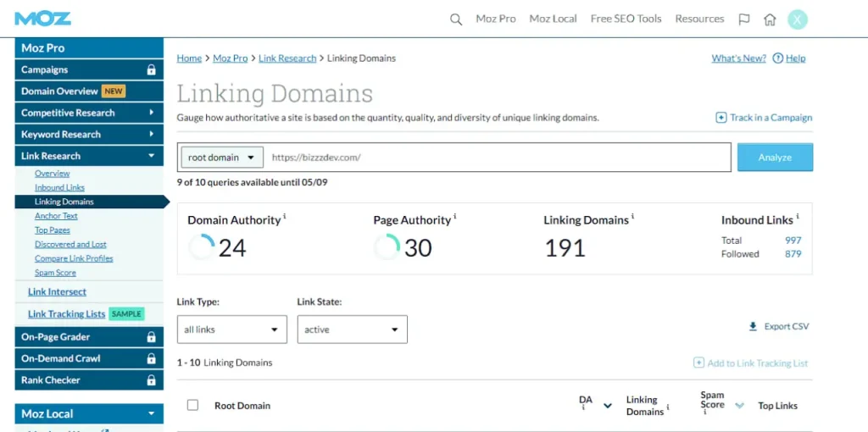Click the Analyze button

[775, 158]
